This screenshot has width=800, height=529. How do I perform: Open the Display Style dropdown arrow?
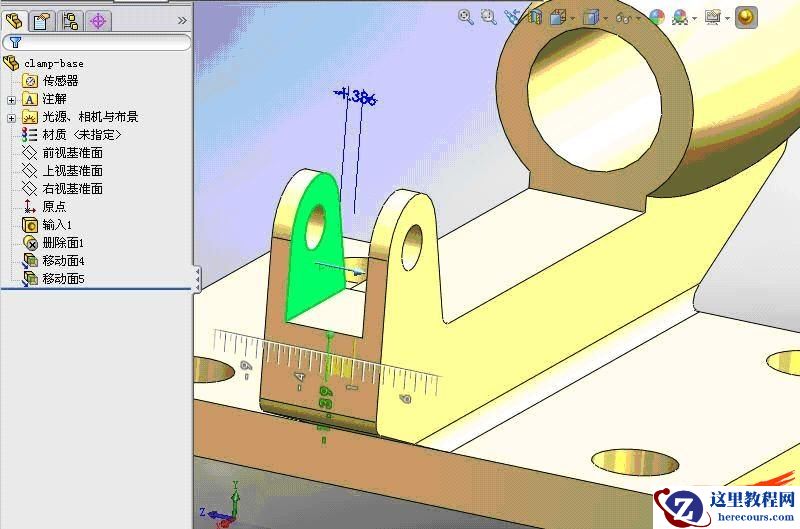(606, 19)
